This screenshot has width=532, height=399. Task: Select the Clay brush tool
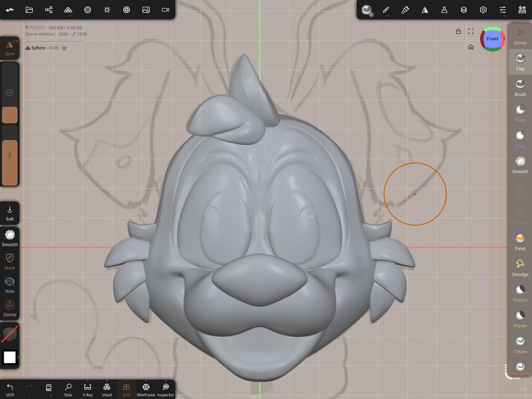tap(520, 61)
